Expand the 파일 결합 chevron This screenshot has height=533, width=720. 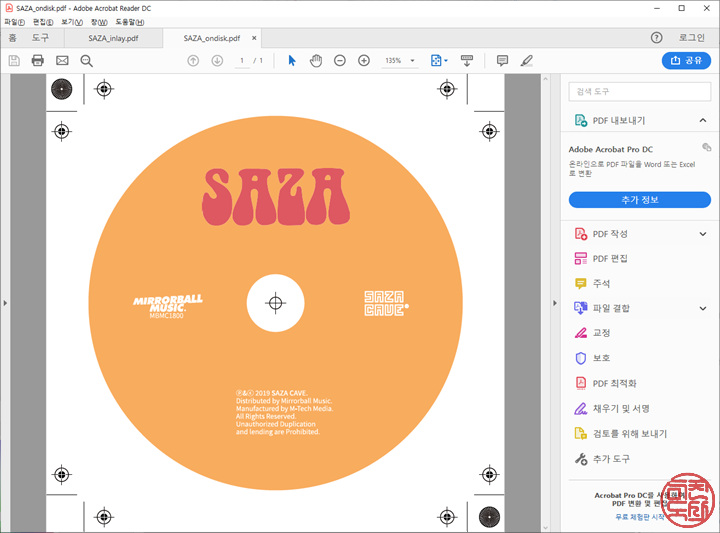coord(703,308)
